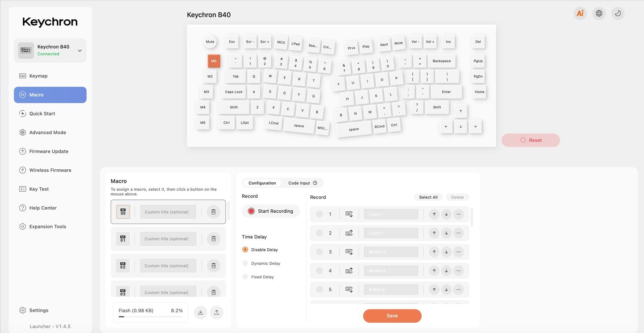Open more options for record row 1

(459, 214)
